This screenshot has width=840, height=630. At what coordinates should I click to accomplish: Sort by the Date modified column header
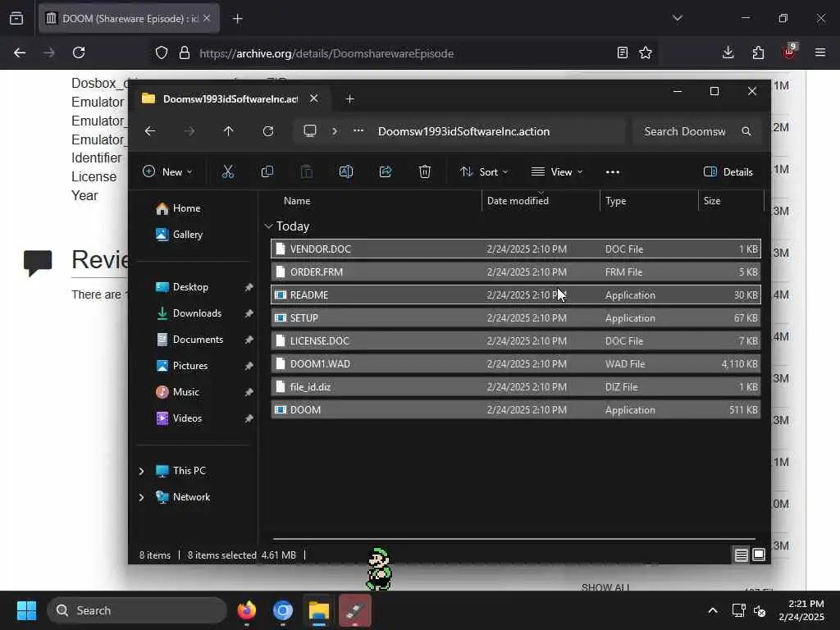tap(518, 201)
